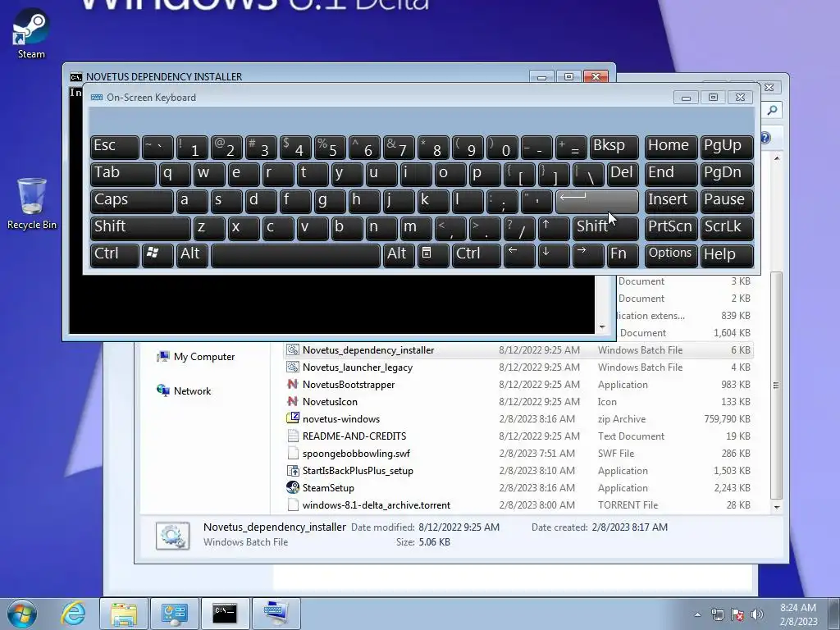
Task: Toggle the left Ctrl key
Action: tap(115, 255)
